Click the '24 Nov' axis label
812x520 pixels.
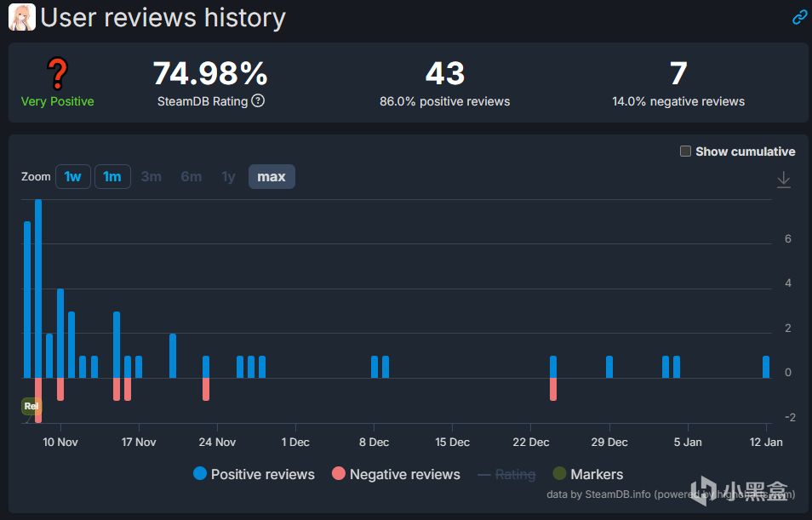217,442
